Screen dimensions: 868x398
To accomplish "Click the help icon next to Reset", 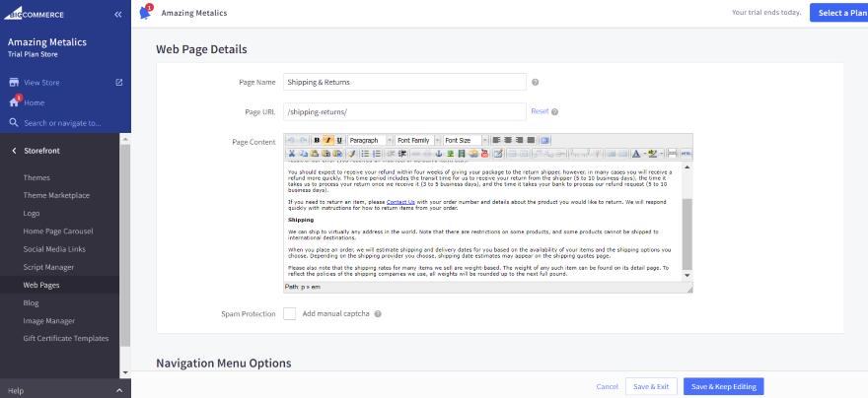I will point(554,111).
